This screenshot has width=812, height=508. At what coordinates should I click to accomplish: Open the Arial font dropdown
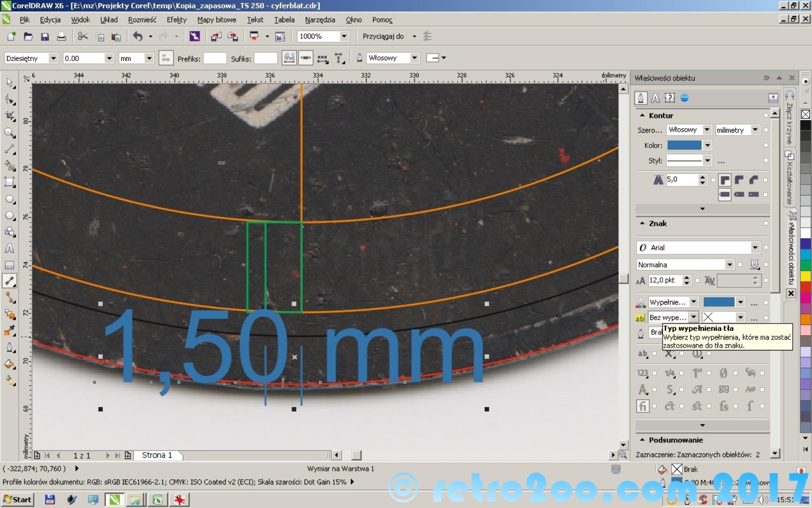click(755, 247)
